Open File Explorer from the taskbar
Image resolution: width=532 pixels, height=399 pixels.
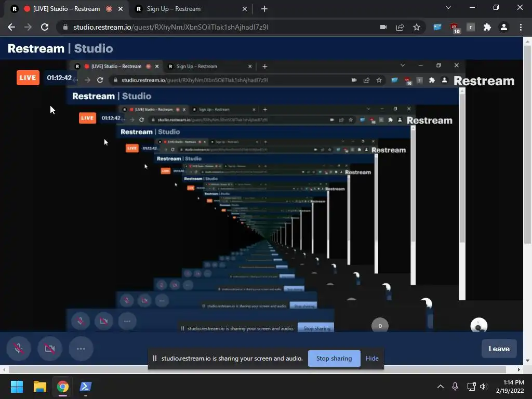[39, 387]
